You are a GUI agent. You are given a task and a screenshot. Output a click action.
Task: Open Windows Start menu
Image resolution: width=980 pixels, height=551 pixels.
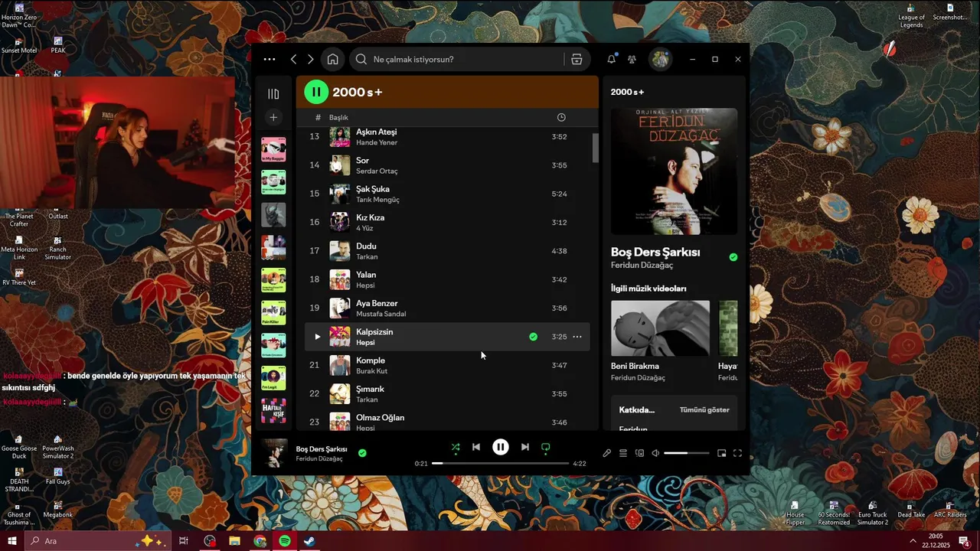click(11, 541)
